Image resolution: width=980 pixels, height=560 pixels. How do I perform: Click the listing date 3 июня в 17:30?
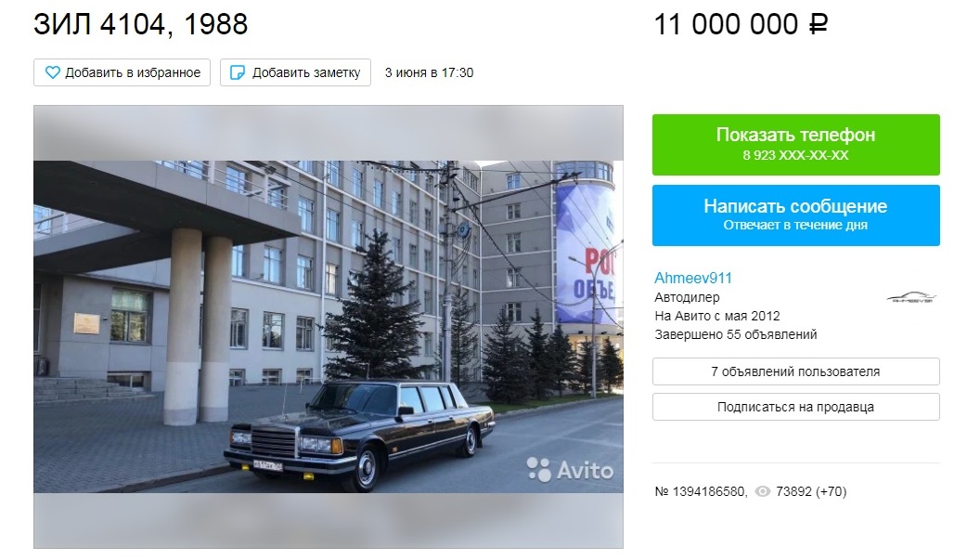click(x=430, y=72)
